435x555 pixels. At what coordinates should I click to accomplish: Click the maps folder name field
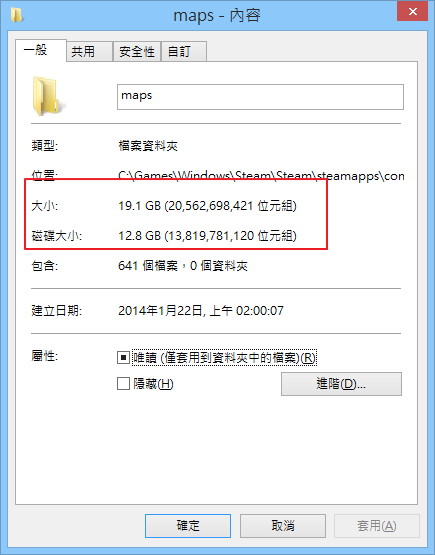click(x=260, y=97)
